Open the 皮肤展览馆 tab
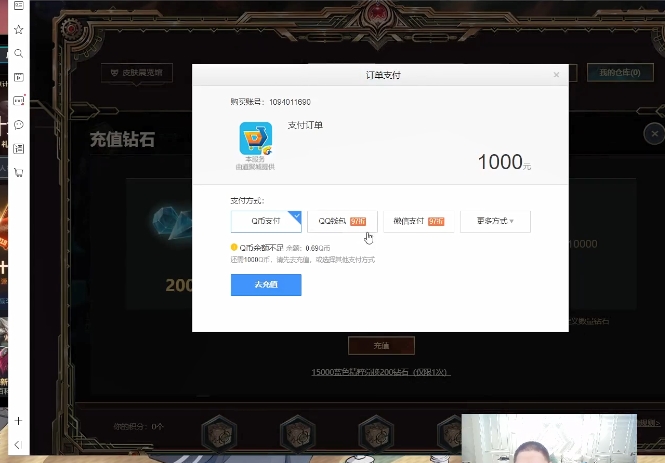Viewport: 665px width, 463px height. (137, 73)
